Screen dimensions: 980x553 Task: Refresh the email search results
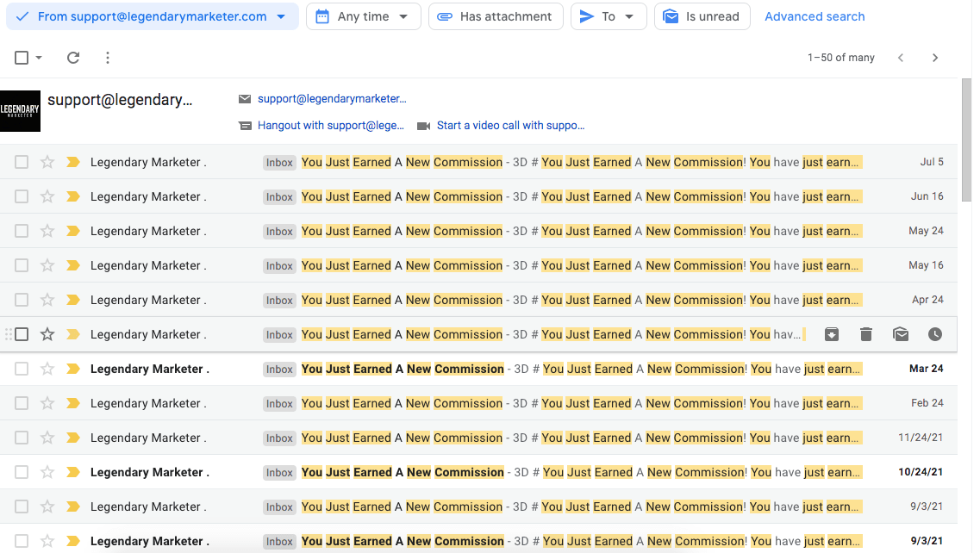(x=73, y=58)
